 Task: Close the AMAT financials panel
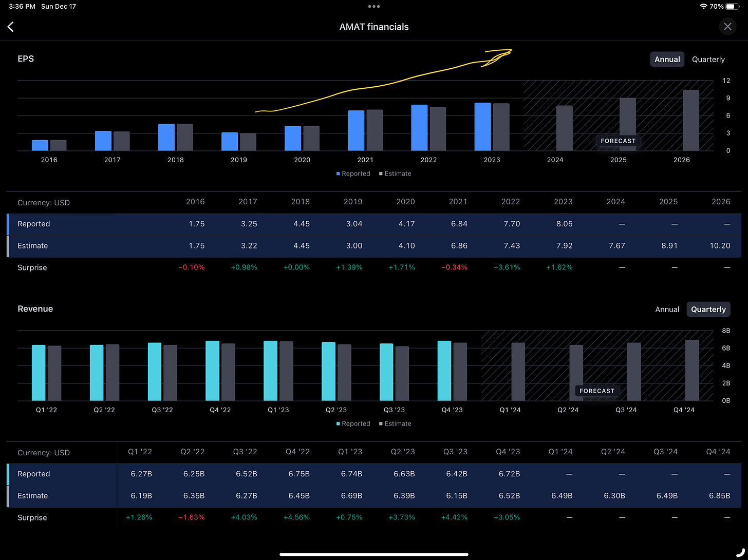tap(727, 27)
